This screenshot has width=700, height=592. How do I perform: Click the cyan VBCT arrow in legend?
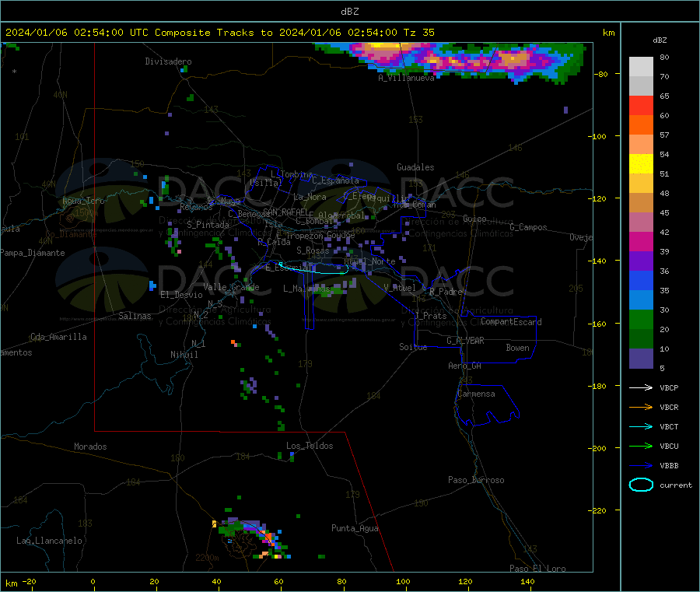pos(641,427)
